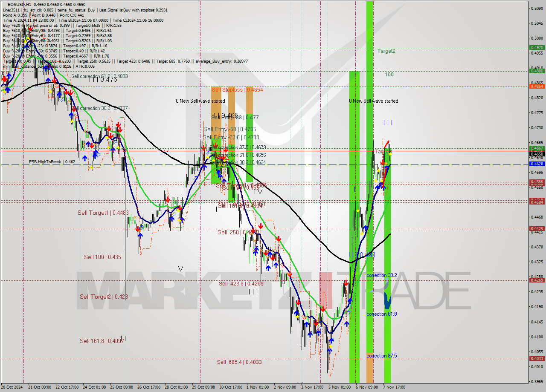Select the 'I I I 0.476' wave label
This screenshot has width=546, height=392.
coord(102,79)
